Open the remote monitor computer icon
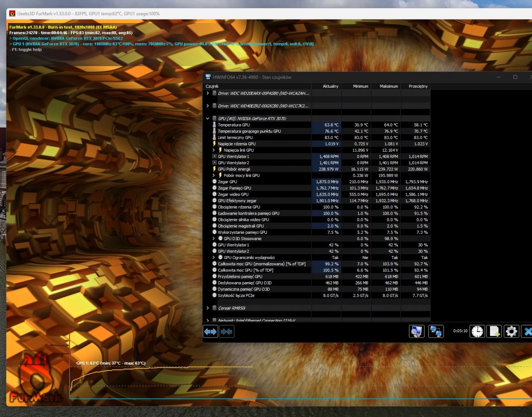532x417 pixels. tap(417, 331)
